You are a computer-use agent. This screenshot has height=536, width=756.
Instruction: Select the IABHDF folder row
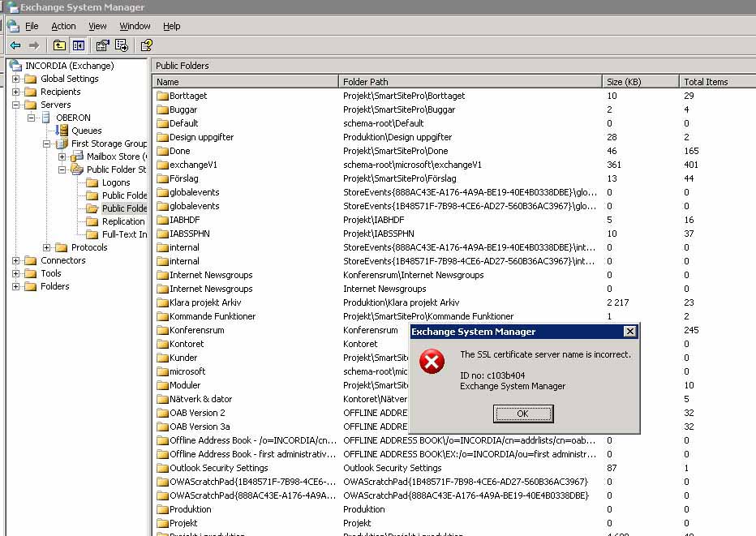[184, 221]
